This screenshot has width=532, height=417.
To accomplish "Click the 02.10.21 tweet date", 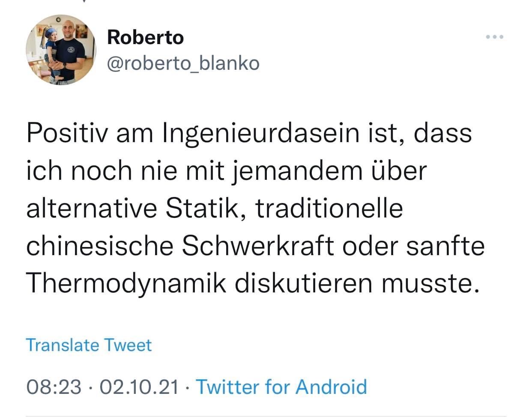I will click(x=139, y=387).
